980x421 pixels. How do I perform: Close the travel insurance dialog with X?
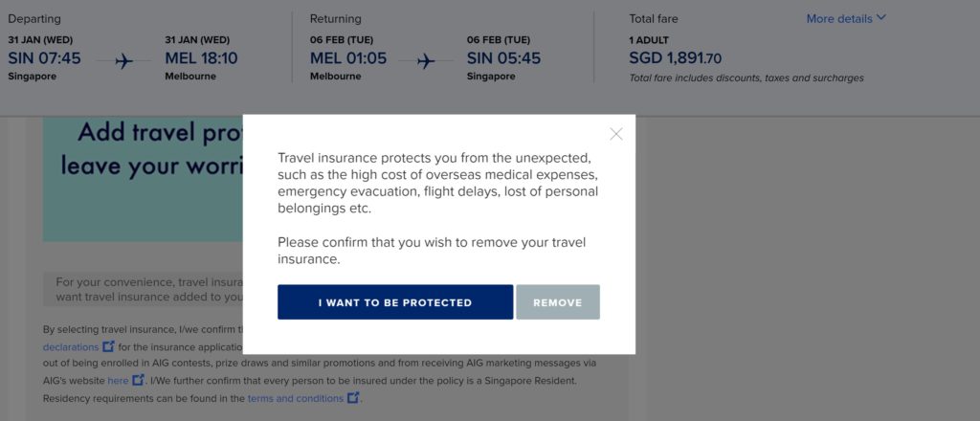click(x=616, y=134)
